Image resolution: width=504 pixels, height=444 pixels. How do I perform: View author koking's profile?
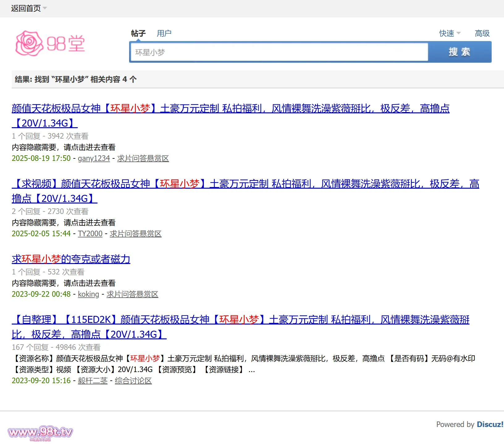point(88,294)
